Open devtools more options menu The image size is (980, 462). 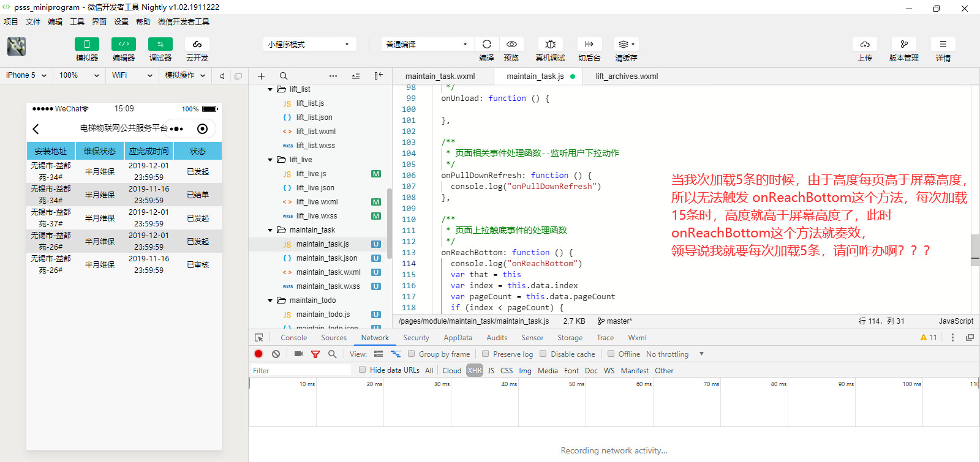(952, 338)
